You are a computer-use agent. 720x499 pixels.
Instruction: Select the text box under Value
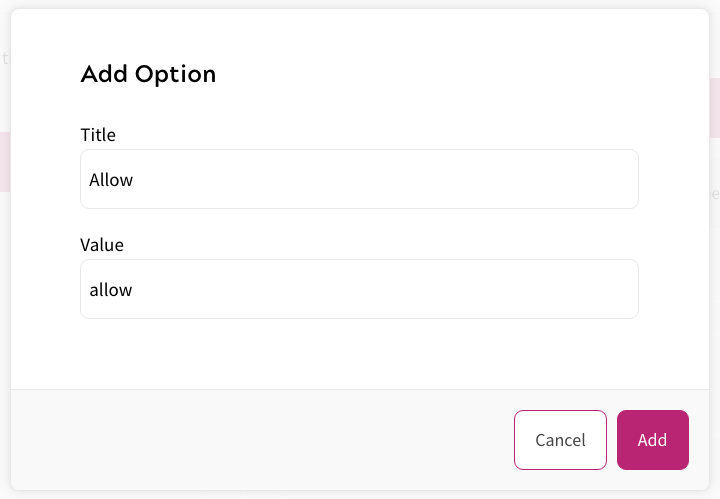(359, 290)
